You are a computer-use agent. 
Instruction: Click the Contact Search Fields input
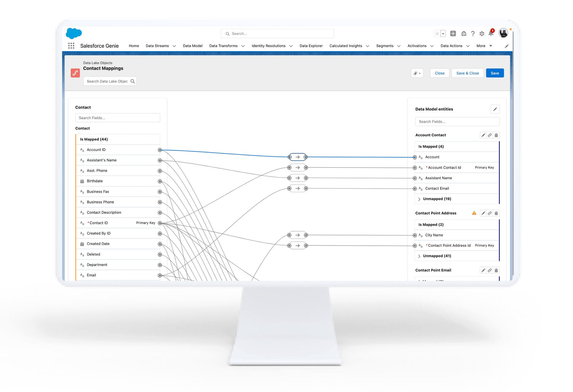(x=118, y=118)
